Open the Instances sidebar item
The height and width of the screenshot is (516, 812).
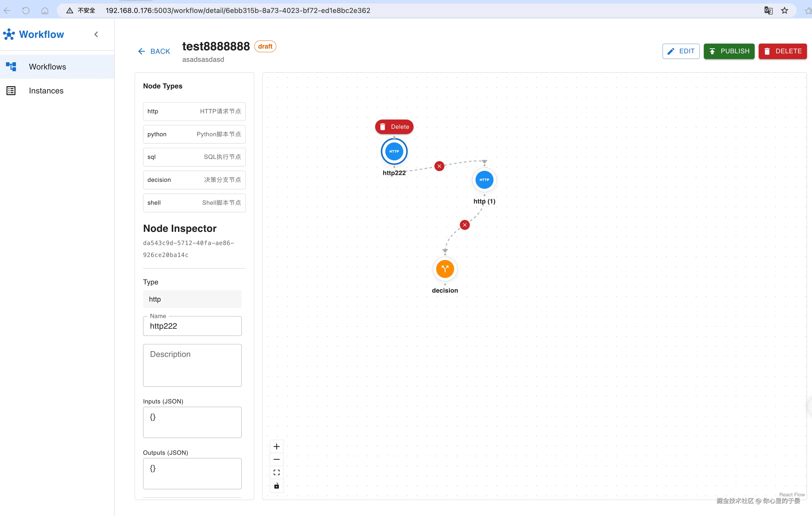coord(46,91)
